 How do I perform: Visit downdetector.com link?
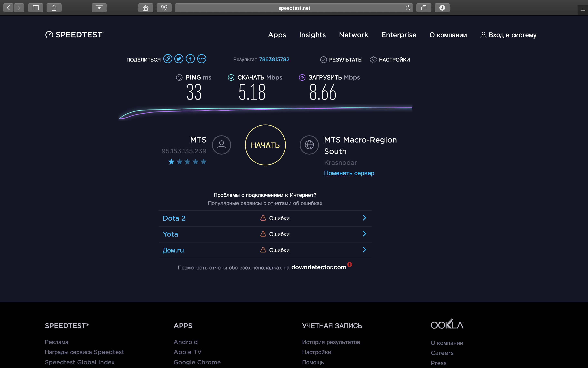point(319,267)
